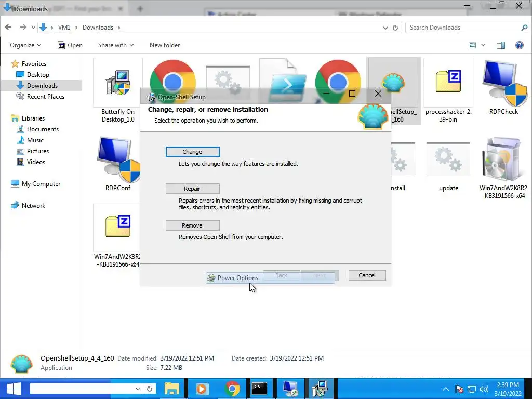Open Action Center flag tray icon

tap(459, 389)
